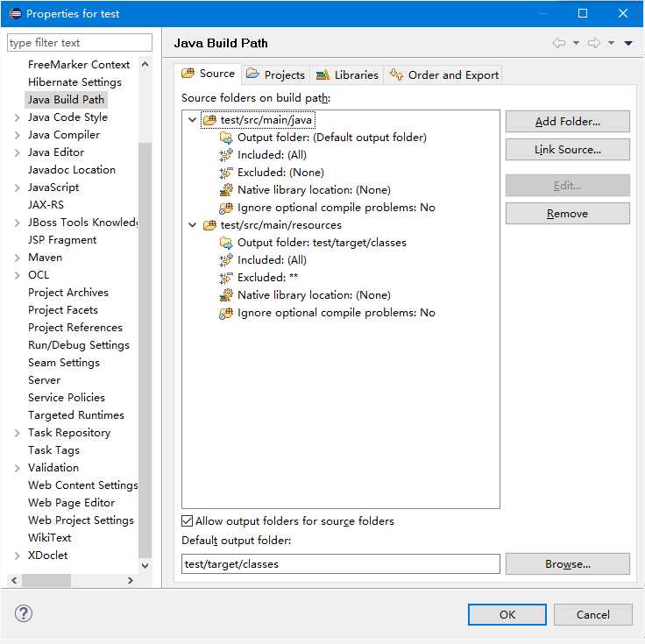
Task: Click the Ignore optional problems icon under resources
Action: [x=226, y=313]
